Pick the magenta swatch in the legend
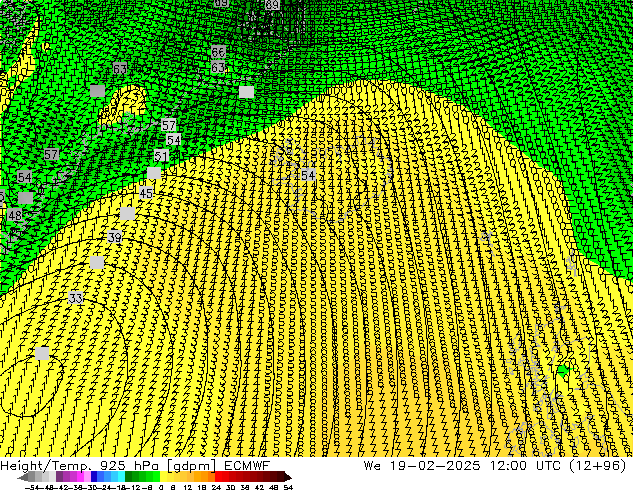The image size is (634, 490). 80,476
